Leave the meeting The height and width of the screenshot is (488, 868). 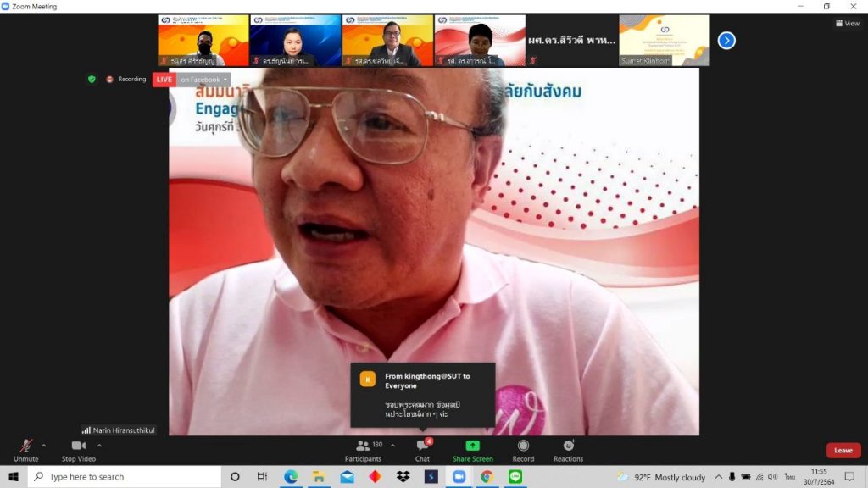coord(843,451)
